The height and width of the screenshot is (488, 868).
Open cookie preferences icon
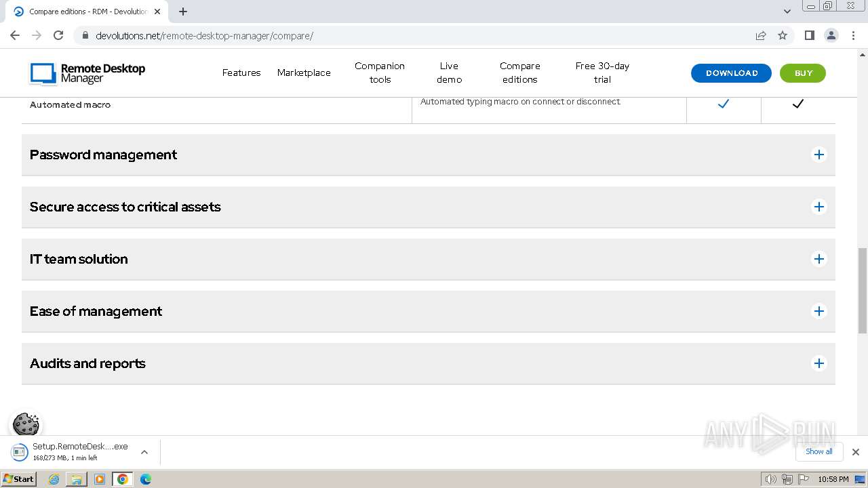pyautogui.click(x=26, y=425)
